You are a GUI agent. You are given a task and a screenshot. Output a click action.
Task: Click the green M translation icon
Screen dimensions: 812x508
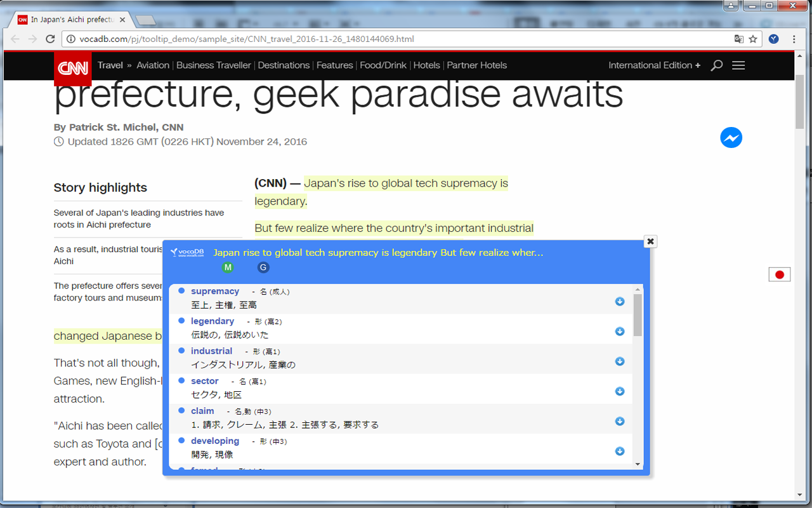coord(228,267)
